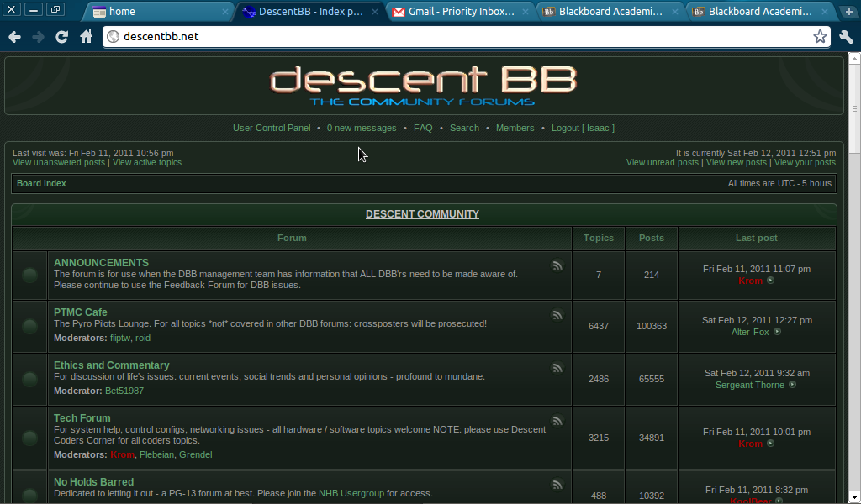
Task: Open the Ethics and Commentary RSS feed icon
Action: [x=557, y=368]
